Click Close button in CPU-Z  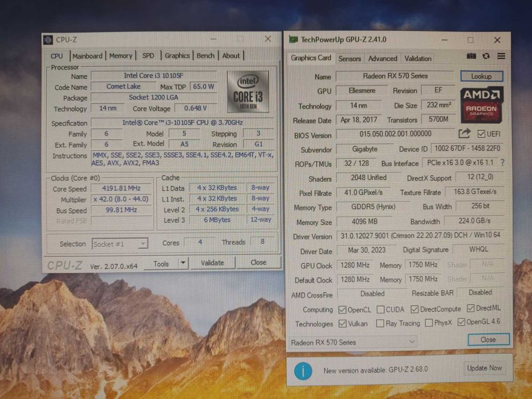pyautogui.click(x=258, y=262)
